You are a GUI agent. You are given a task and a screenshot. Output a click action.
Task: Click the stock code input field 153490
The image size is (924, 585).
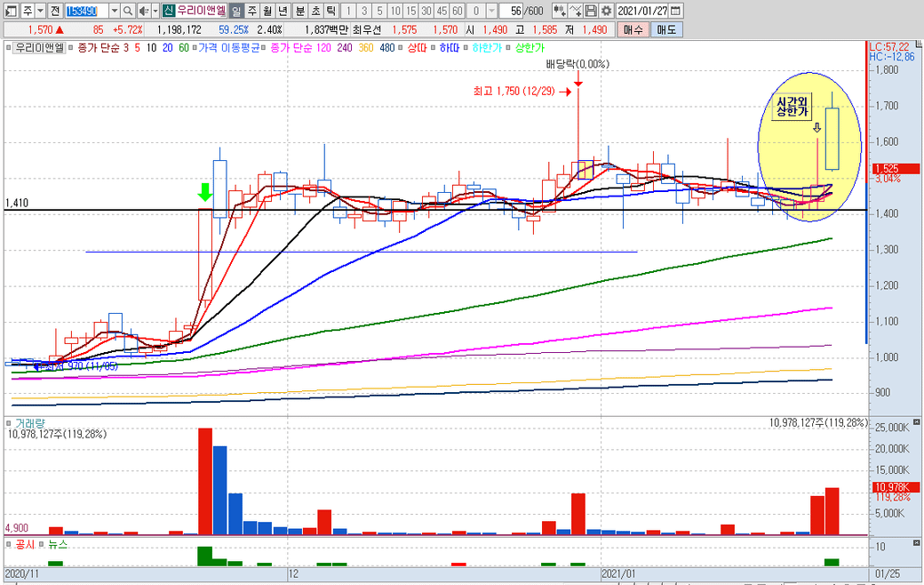87,11
